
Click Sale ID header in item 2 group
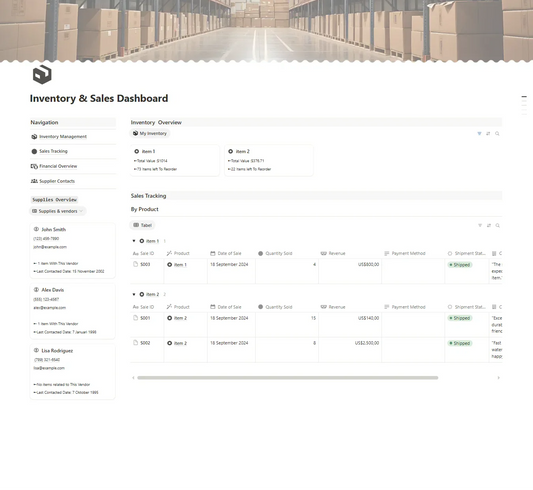(147, 307)
